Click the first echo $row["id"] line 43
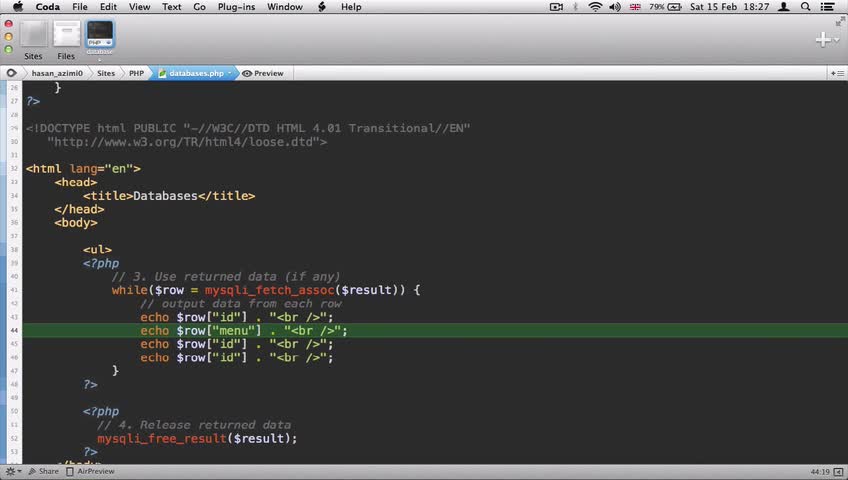Image resolution: width=848 pixels, height=480 pixels. [237, 317]
